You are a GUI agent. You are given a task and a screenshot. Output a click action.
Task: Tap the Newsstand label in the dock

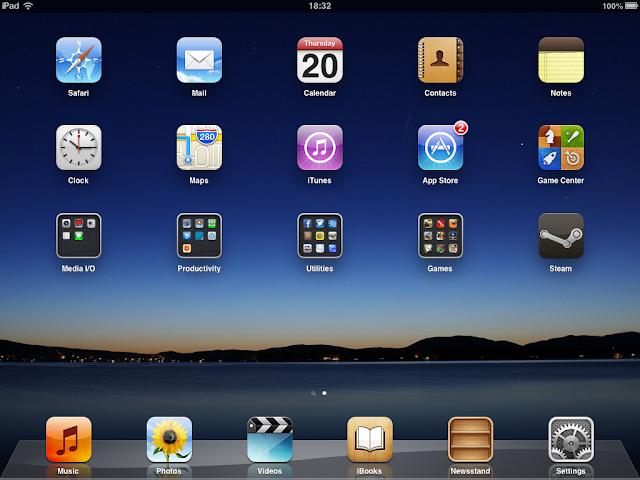pyautogui.click(x=470, y=471)
